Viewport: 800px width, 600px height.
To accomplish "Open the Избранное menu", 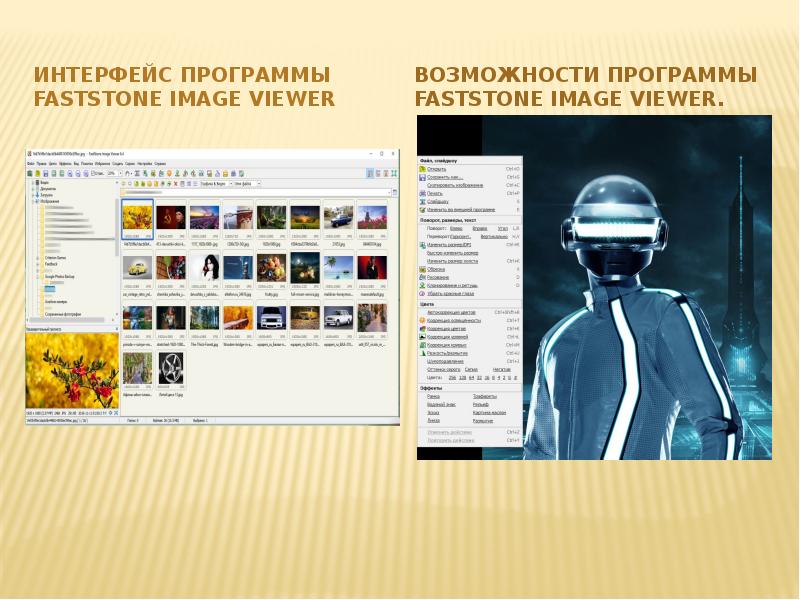I will [103, 164].
